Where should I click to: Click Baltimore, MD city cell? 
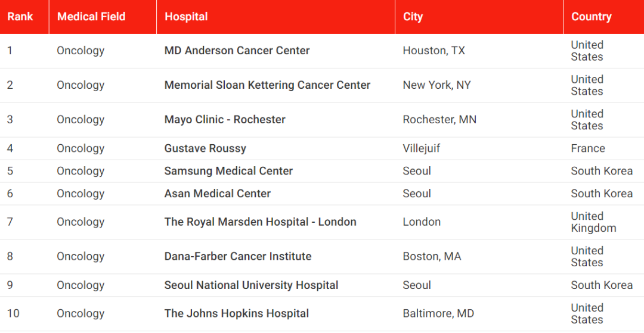[438, 313]
